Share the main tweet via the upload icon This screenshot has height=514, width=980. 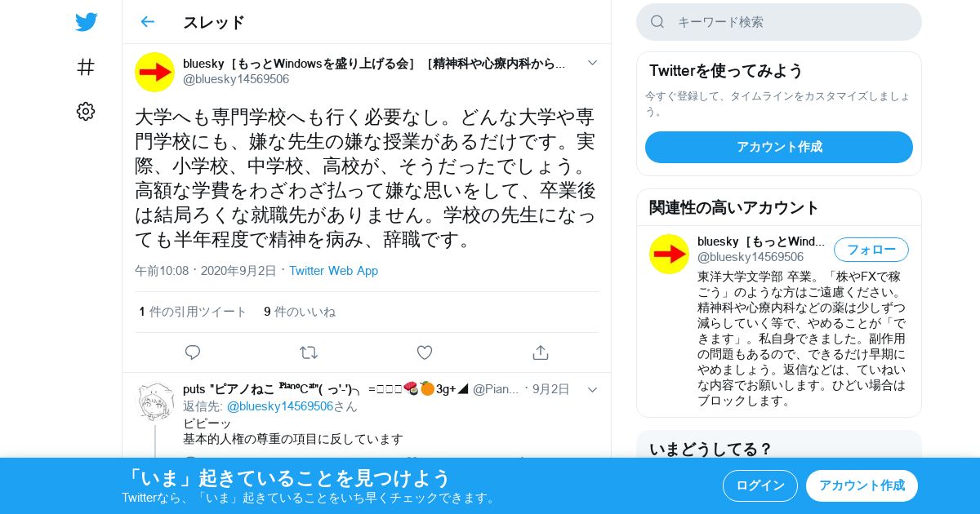[x=540, y=352]
